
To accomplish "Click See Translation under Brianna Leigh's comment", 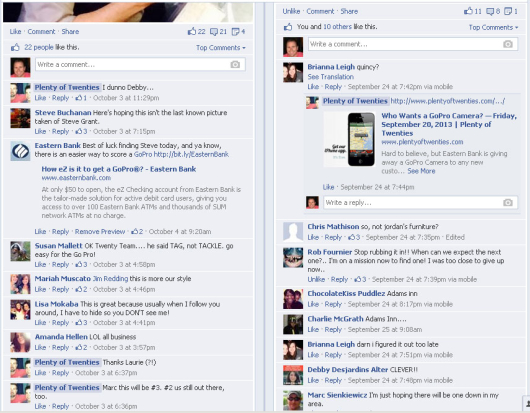I will (331, 77).
